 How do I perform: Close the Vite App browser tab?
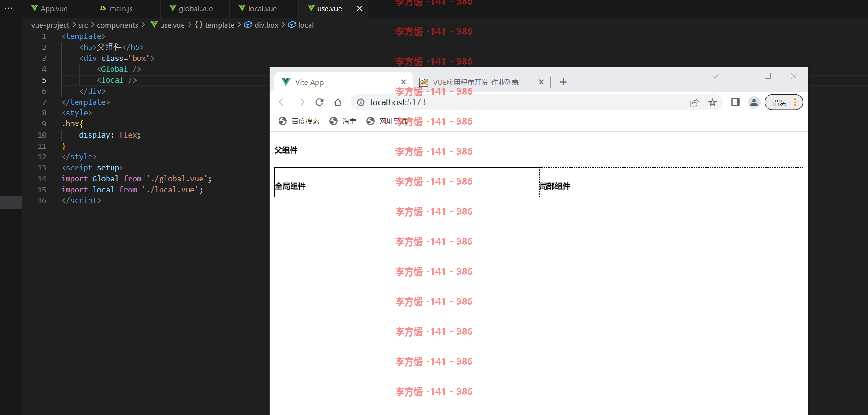[x=404, y=82]
